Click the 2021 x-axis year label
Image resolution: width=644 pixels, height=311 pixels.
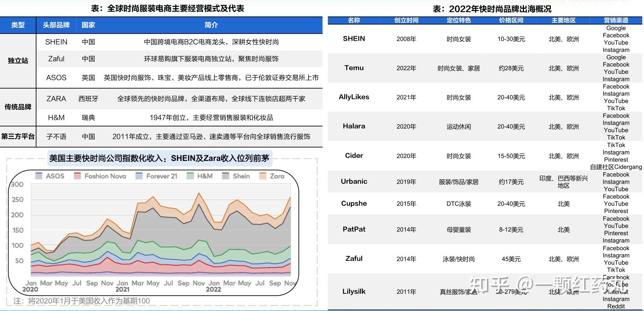tap(122, 289)
